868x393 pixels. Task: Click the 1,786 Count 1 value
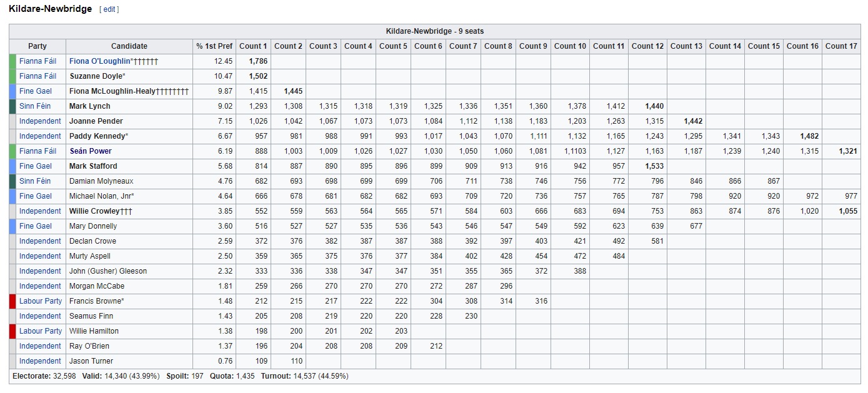pos(258,61)
